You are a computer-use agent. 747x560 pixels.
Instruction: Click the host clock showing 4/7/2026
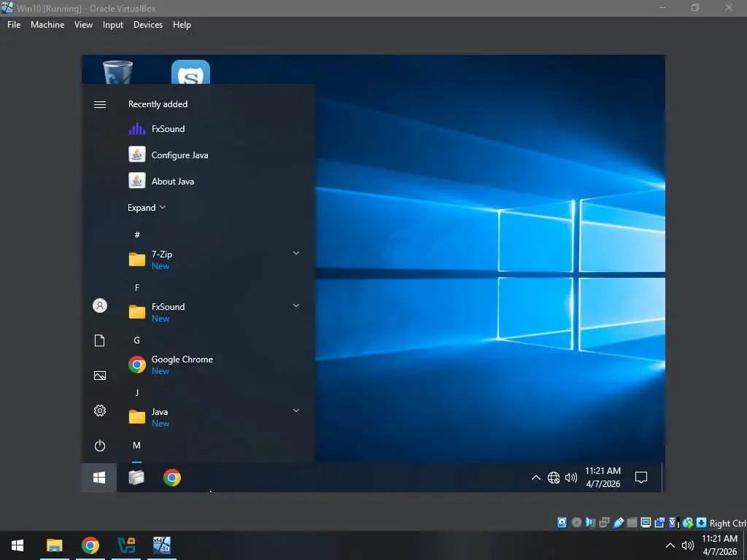click(x=719, y=545)
